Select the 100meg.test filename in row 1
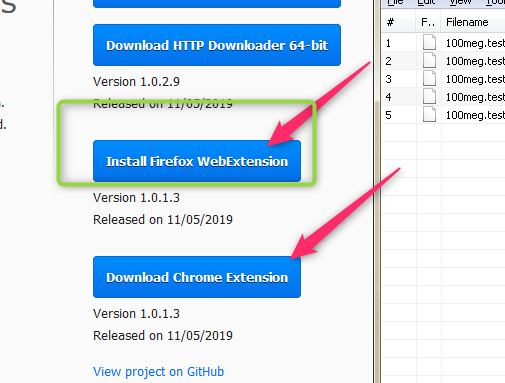This screenshot has width=505, height=383. pos(475,43)
